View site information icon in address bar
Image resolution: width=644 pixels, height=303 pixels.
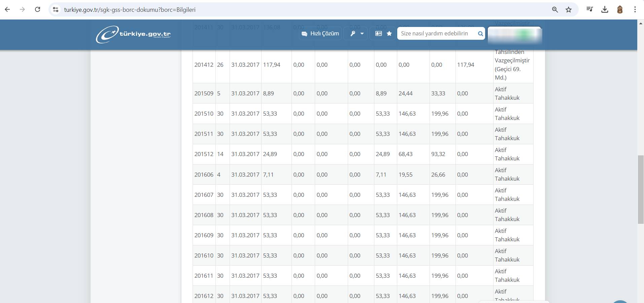pos(56,10)
